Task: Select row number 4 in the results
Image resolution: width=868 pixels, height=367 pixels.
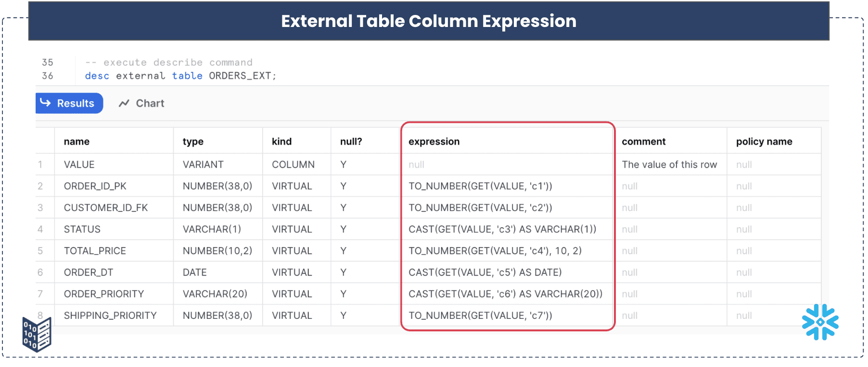Action: tap(40, 229)
